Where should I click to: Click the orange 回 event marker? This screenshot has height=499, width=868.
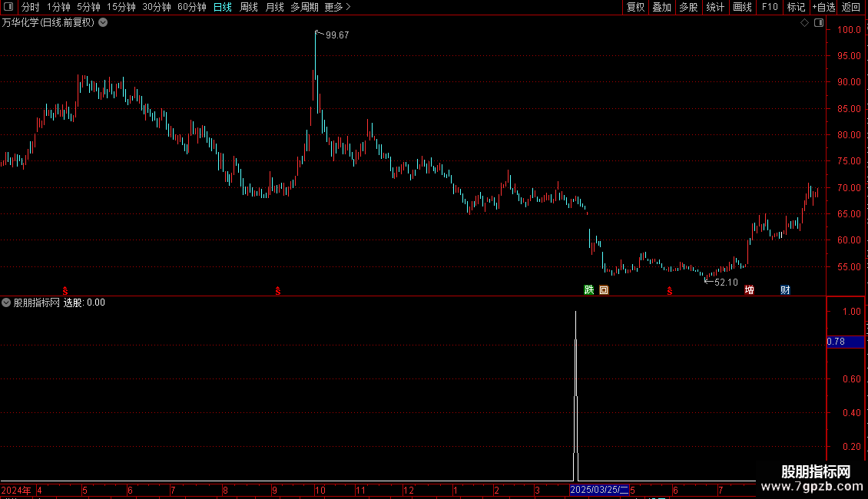(x=604, y=290)
